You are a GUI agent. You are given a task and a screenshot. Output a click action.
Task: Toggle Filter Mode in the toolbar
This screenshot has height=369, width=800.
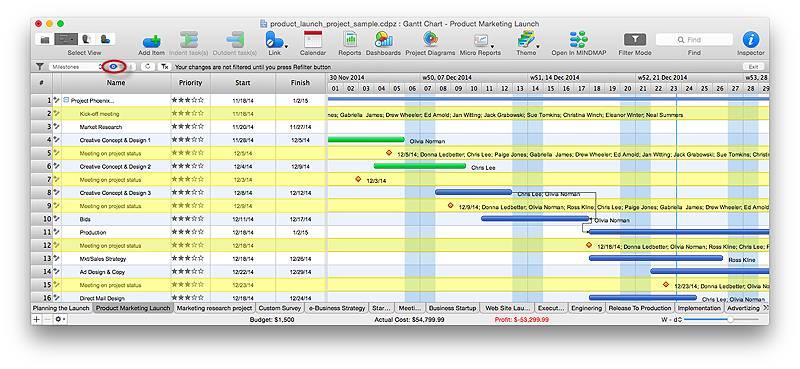pos(635,39)
